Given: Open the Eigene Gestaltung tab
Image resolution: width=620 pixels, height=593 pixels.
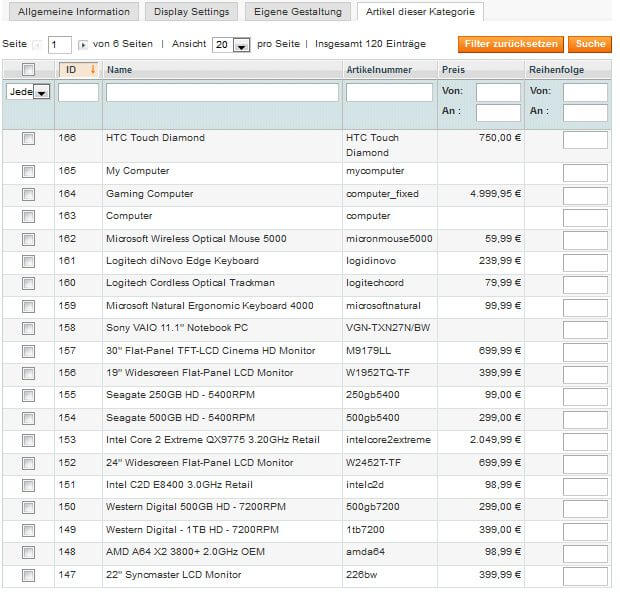Looking at the screenshot, I should 298,11.
